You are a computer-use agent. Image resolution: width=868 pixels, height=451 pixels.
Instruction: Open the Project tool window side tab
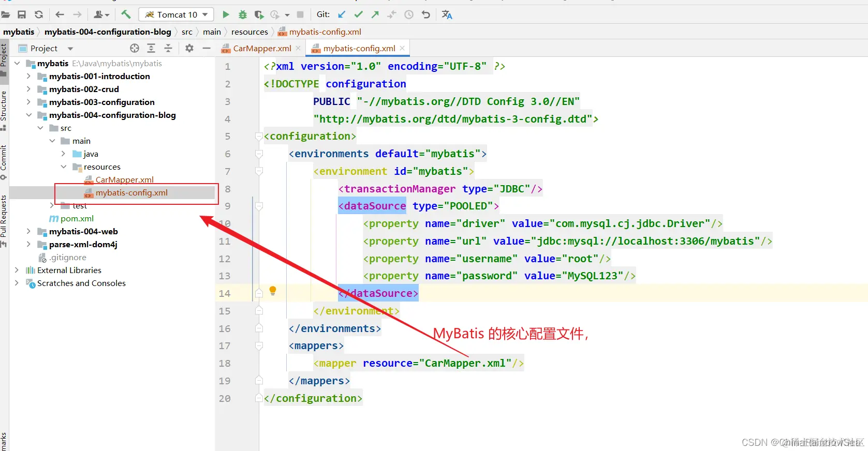click(x=4, y=60)
